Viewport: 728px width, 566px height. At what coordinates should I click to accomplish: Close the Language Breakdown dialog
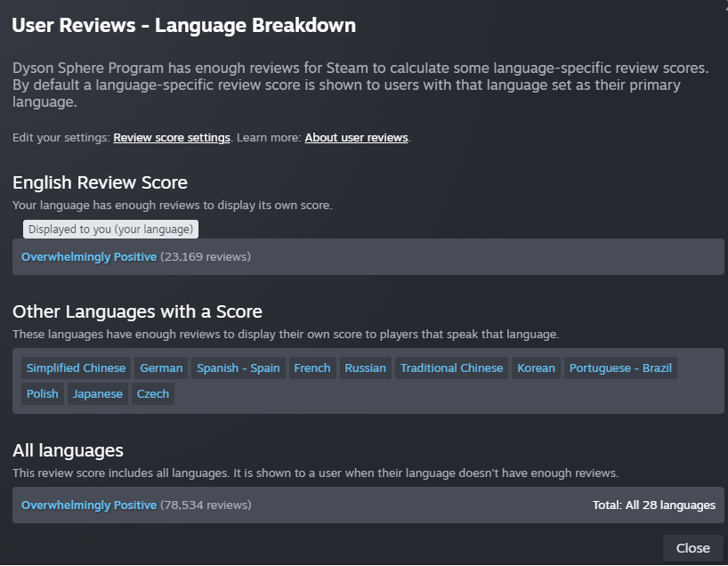tap(693, 548)
